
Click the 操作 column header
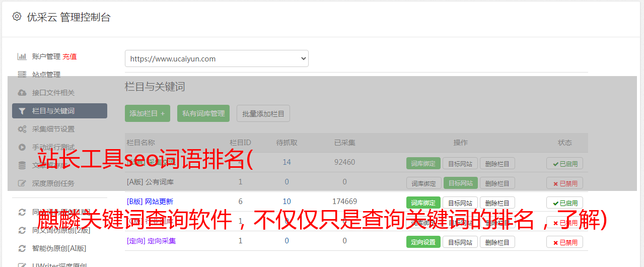point(461,143)
